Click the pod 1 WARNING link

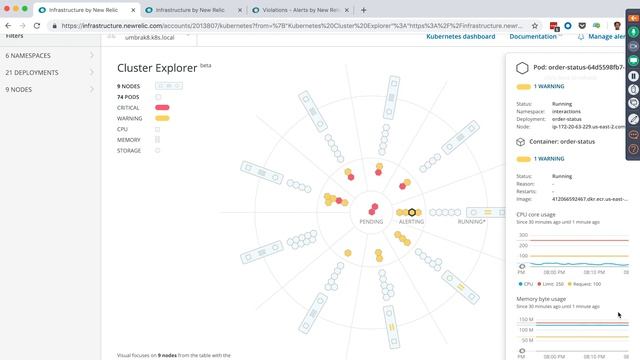[549, 86]
